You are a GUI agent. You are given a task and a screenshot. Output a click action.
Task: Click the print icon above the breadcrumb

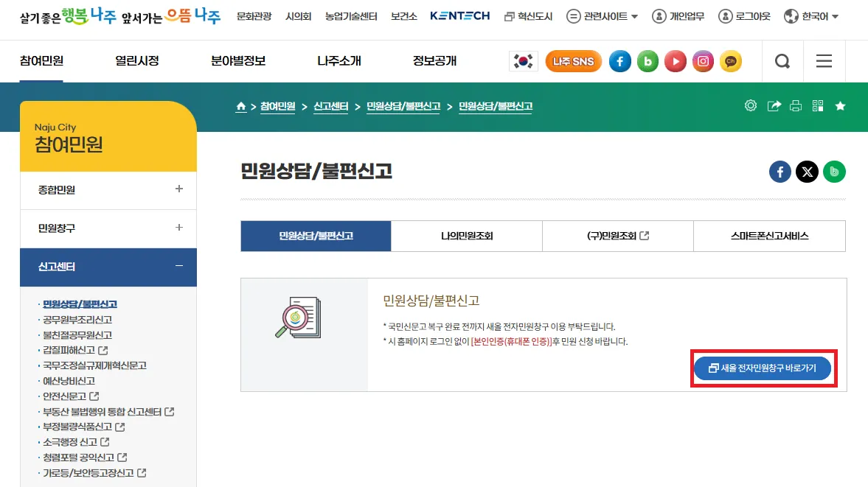795,105
